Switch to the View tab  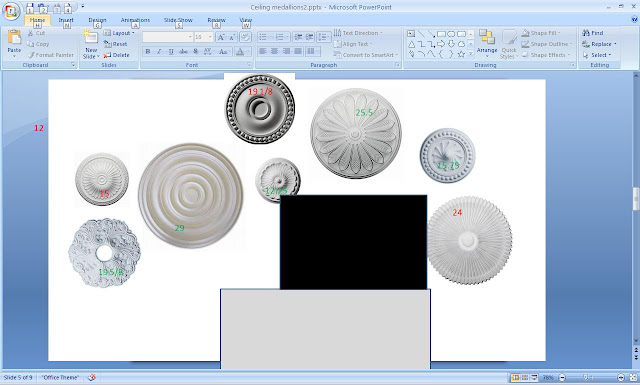pyautogui.click(x=246, y=20)
